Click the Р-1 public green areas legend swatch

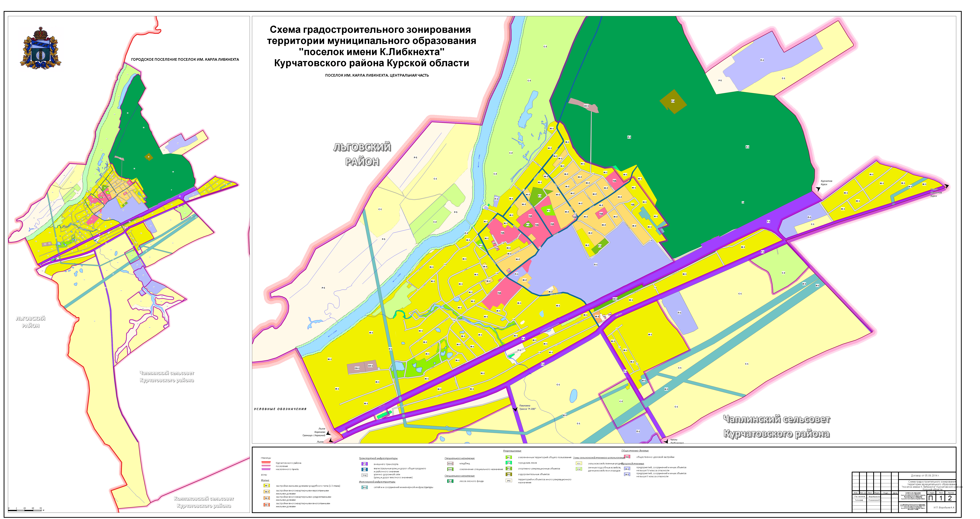tap(509, 457)
